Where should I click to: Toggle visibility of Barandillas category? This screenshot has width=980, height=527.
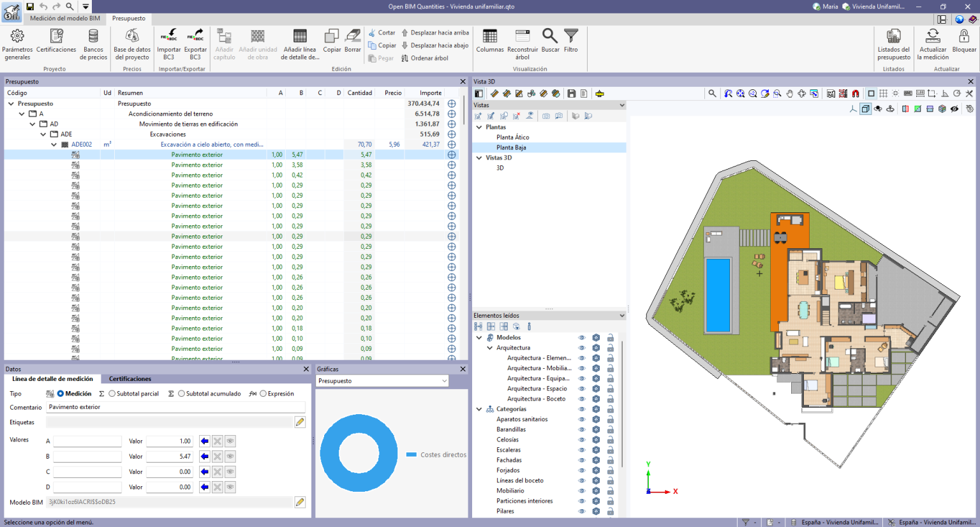click(582, 429)
